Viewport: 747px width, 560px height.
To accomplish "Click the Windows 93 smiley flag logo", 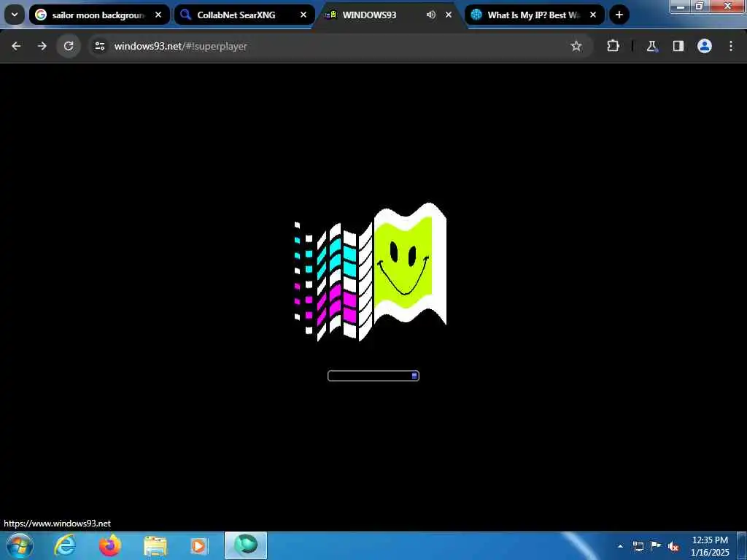I will [370, 271].
